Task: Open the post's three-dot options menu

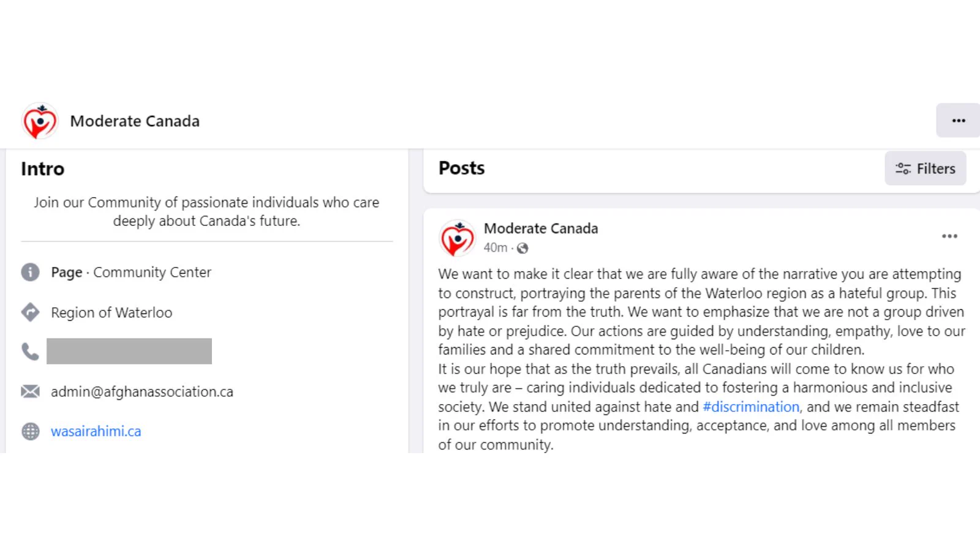Action: coord(949,236)
